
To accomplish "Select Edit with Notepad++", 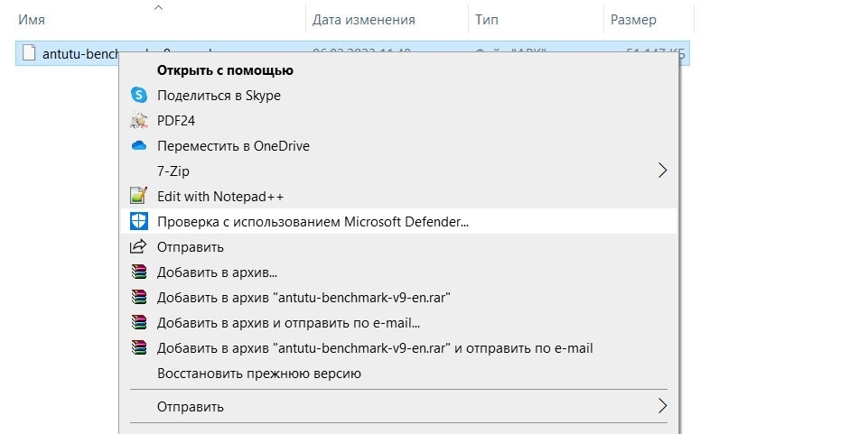I will pyautogui.click(x=220, y=196).
